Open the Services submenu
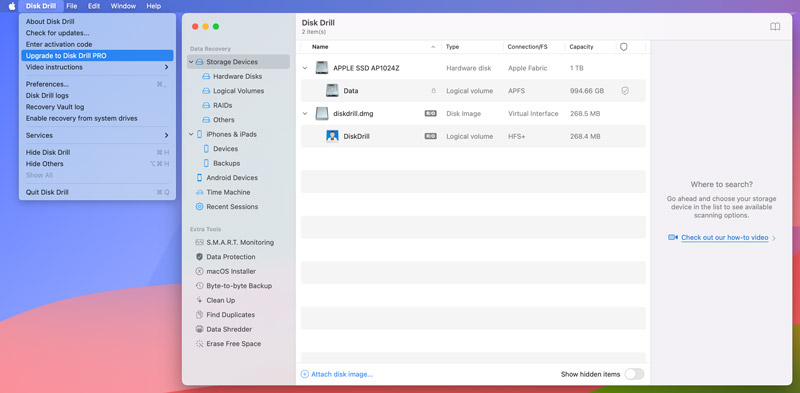Viewport: 800px width, 393px height. click(x=97, y=135)
